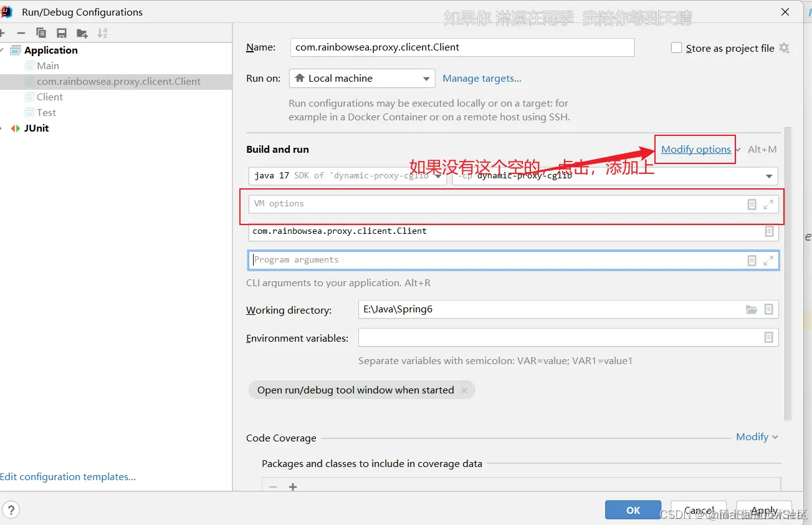Viewport: 812px width, 525px height.
Task: Add coverage package with plus icon
Action: tap(293, 487)
